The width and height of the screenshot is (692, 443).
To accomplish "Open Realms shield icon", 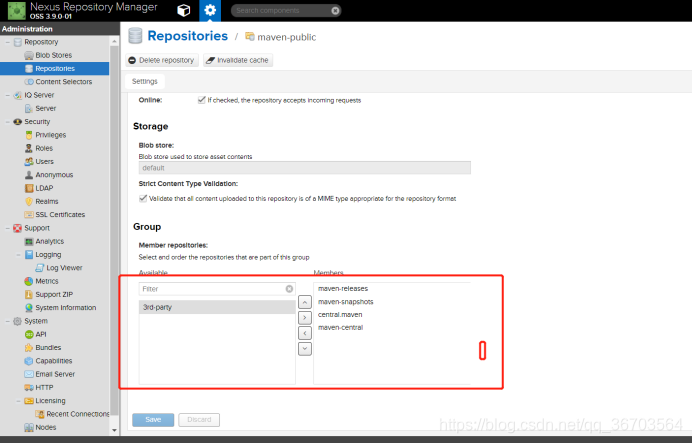I will [x=29, y=201].
